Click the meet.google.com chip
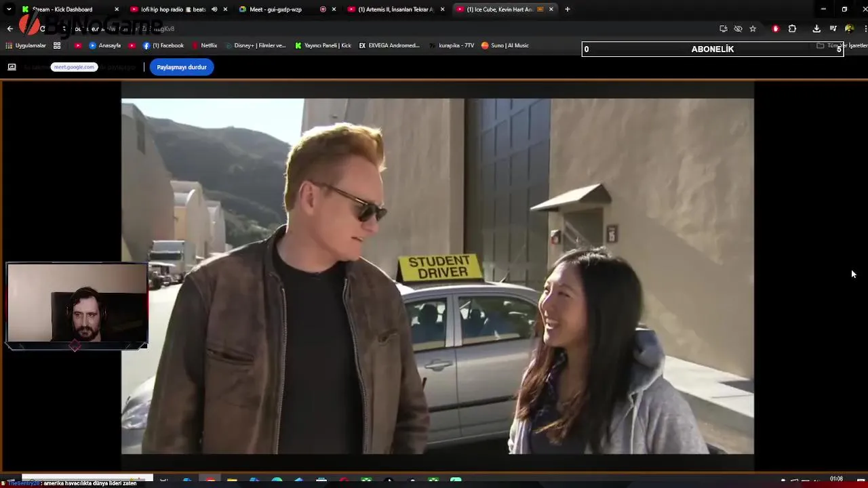 74,67
